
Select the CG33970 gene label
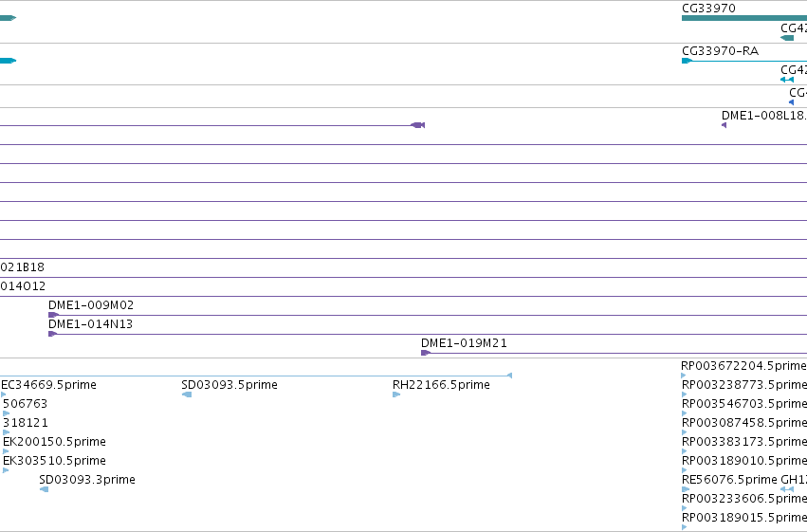(708, 9)
